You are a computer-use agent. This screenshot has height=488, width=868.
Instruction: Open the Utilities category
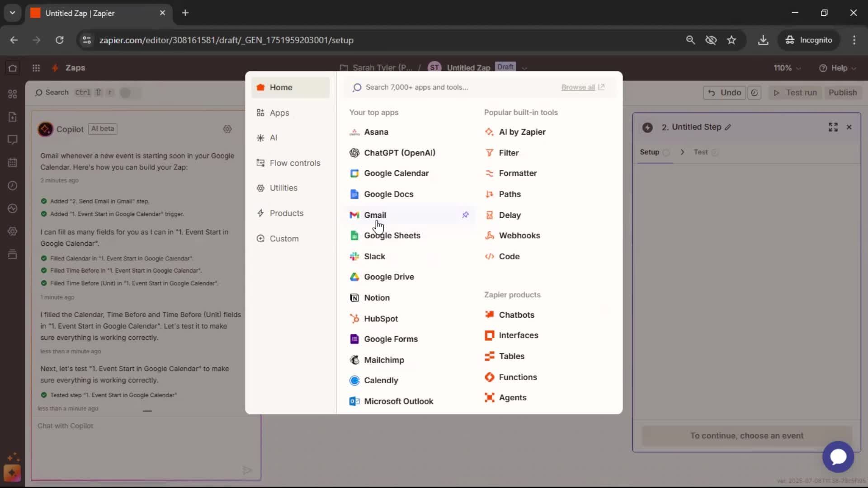click(290, 188)
